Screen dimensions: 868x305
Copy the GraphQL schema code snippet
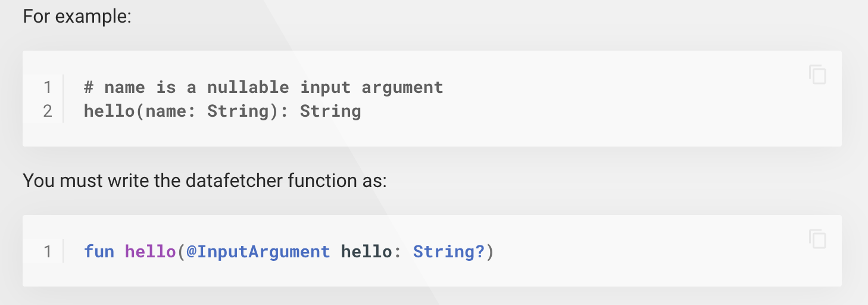coord(817,75)
